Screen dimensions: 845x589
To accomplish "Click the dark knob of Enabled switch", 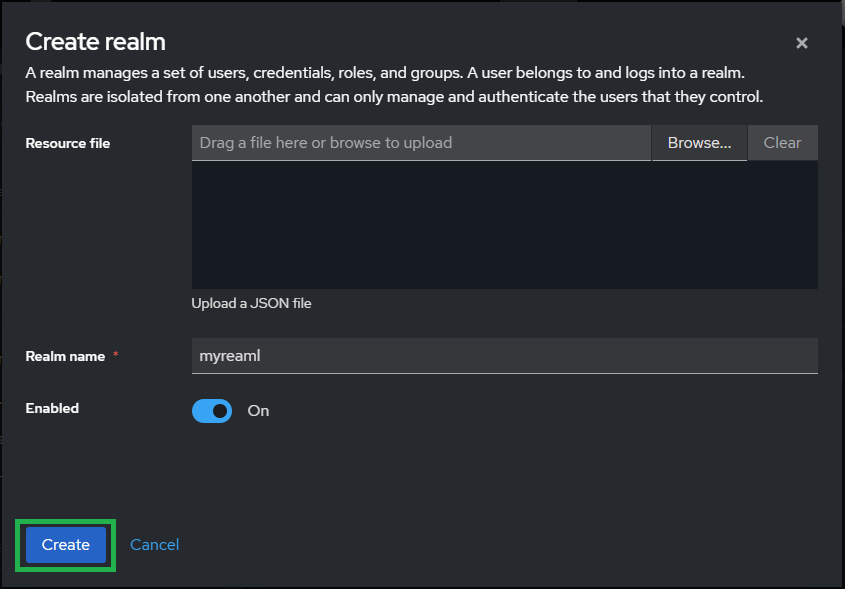I will coord(221,411).
